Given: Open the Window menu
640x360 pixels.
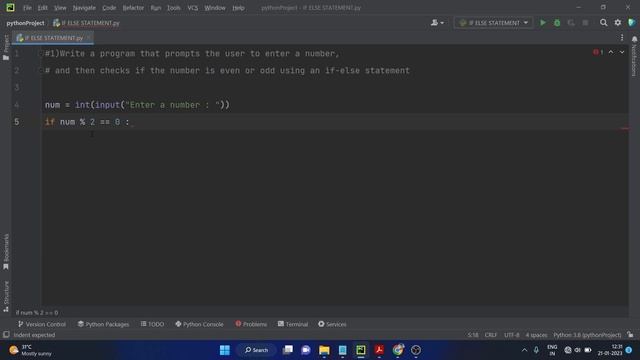Looking at the screenshot, I should pyautogui.click(x=215, y=8).
